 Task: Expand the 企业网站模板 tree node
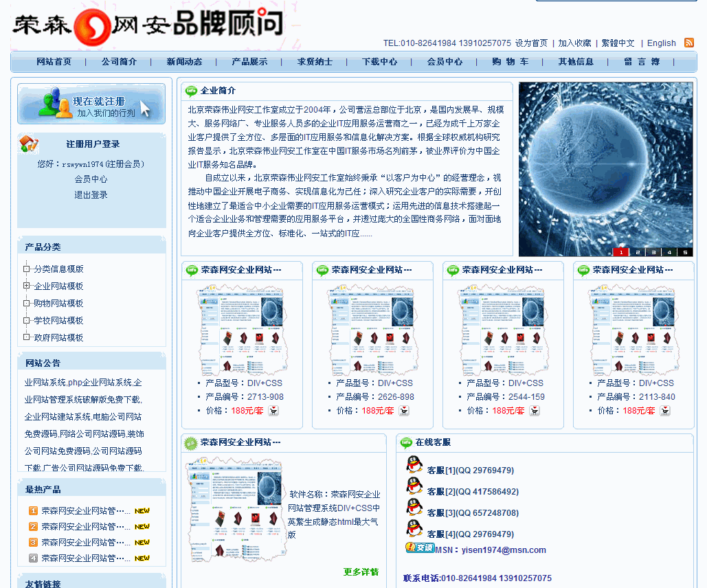tap(27, 286)
